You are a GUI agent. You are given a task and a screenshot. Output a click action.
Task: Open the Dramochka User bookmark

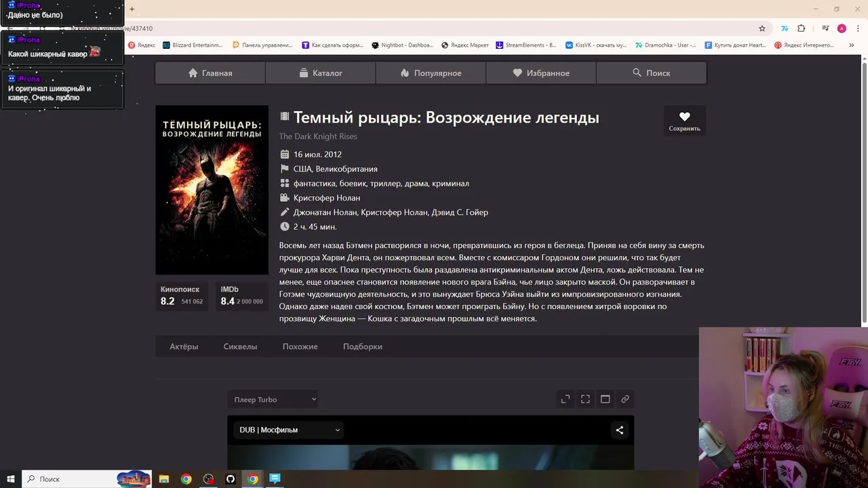coord(666,45)
